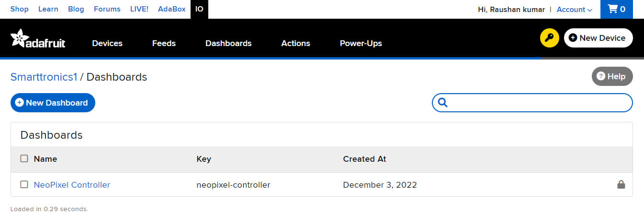The height and width of the screenshot is (215, 644).
Task: Open the Power-Ups menu
Action: click(x=361, y=43)
